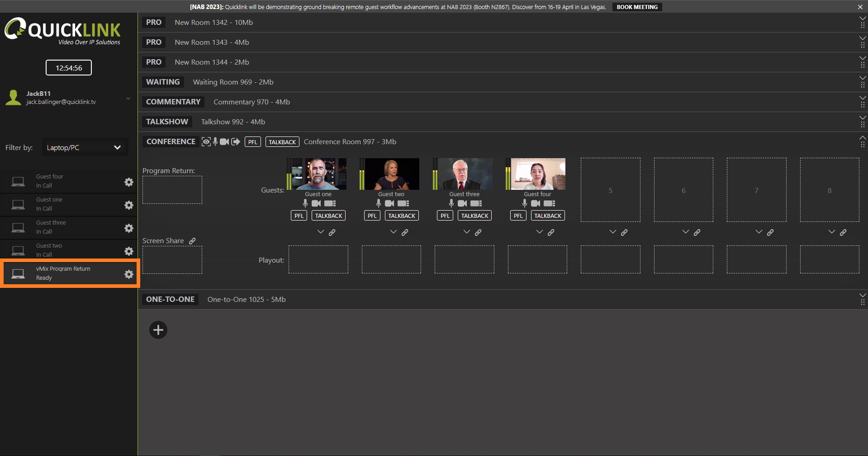
Task: Select the TALKSHOW room header label
Action: 167,122
